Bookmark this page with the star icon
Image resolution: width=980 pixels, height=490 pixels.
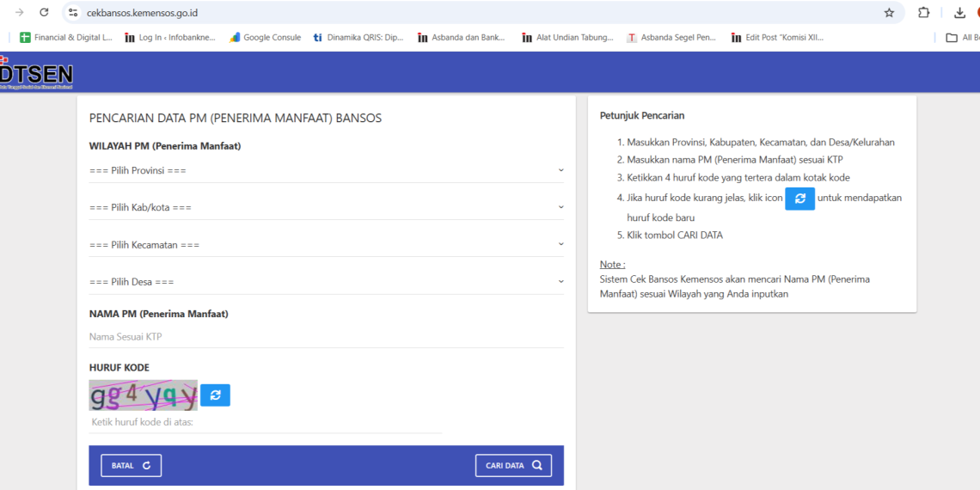[x=889, y=13]
